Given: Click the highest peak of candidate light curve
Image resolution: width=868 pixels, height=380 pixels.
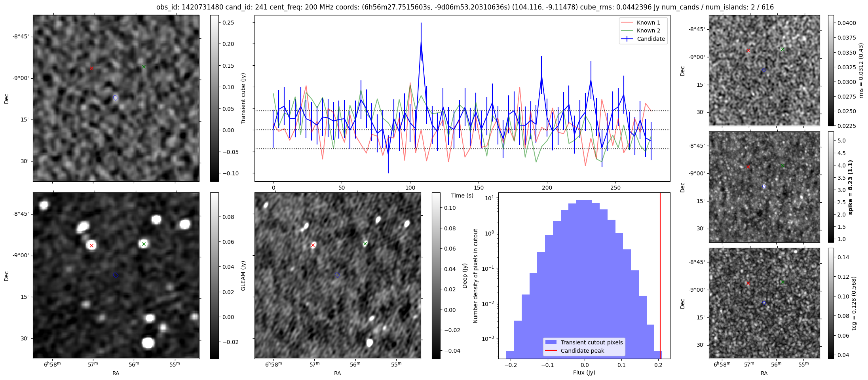Looking at the screenshot, I should pos(421,41).
